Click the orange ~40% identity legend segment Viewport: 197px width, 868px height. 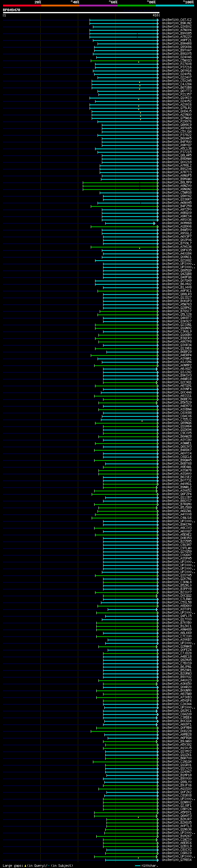pyautogui.click(x=60, y=6)
